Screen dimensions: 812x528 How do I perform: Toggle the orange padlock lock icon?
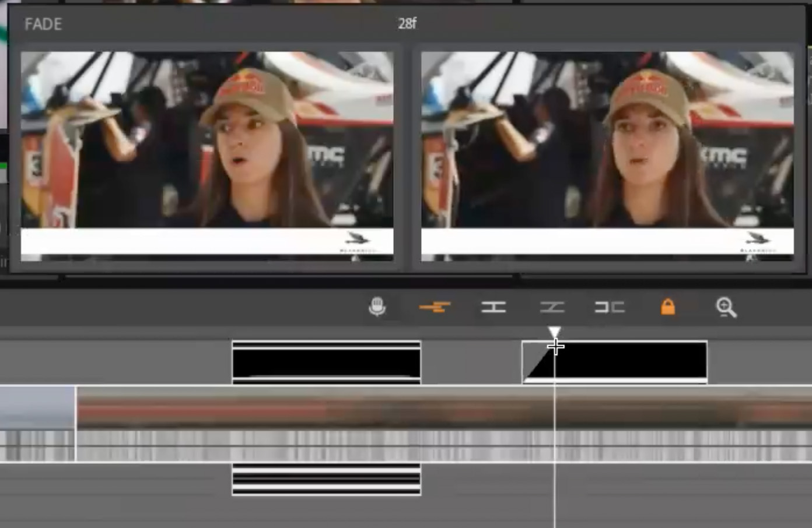click(x=668, y=307)
